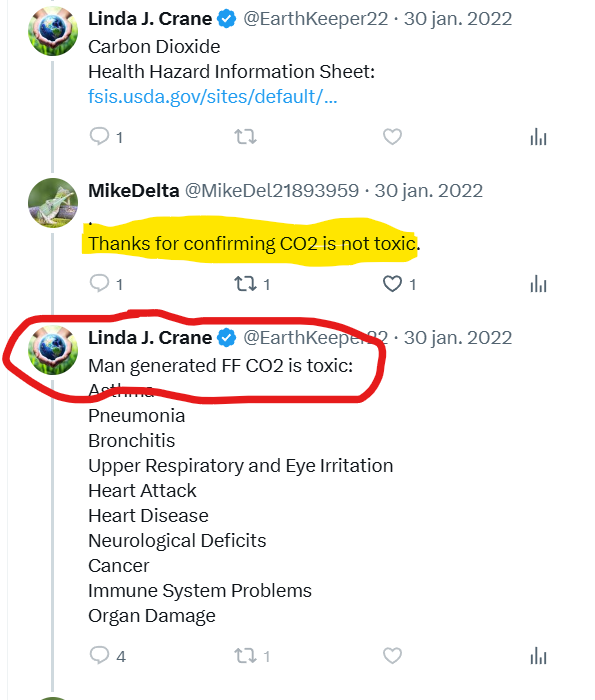
Task: View analytics for Carbon Dioxide tweet
Action: click(538, 137)
